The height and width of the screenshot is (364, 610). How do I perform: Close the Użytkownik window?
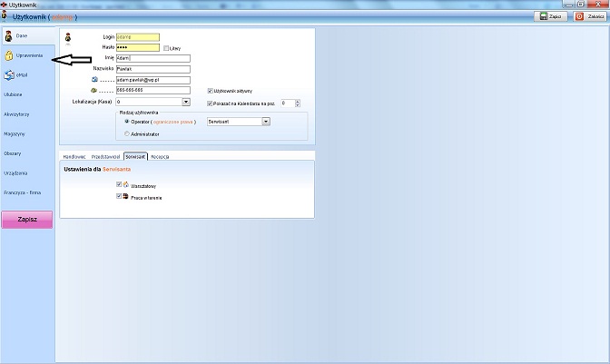[x=598, y=4]
